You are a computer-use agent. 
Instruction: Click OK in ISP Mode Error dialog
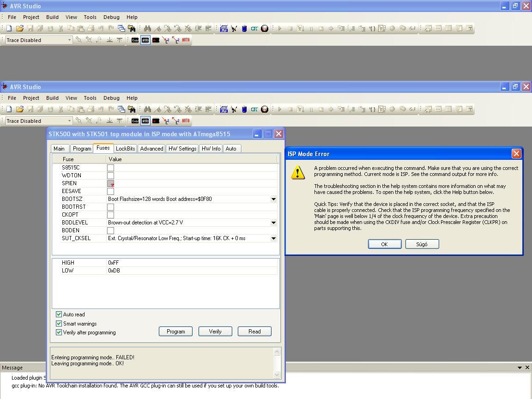tap(384, 244)
